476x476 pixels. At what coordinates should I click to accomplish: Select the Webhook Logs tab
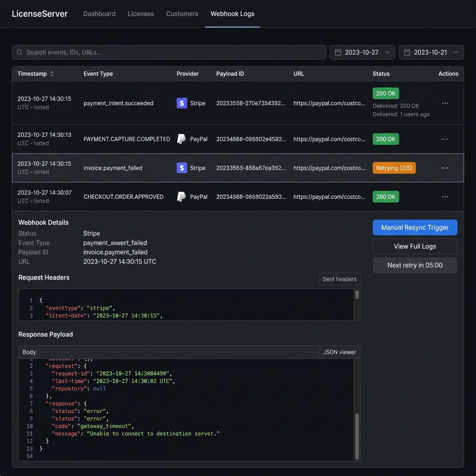(x=232, y=13)
